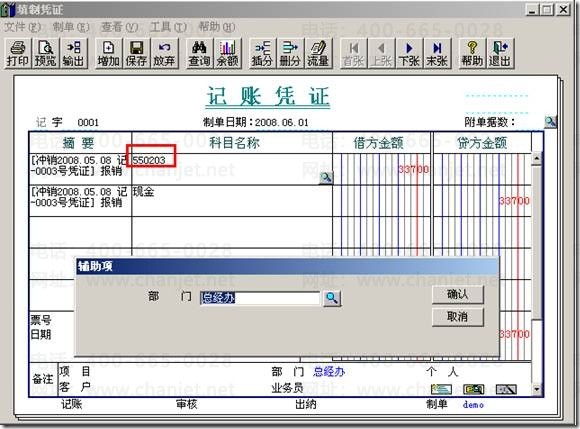Click the 删分 delete entry icon
This screenshot has width=580, height=429.
[290, 54]
